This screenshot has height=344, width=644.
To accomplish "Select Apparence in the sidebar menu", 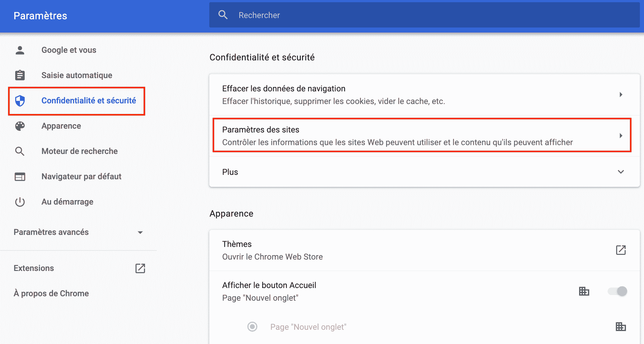I will pyautogui.click(x=61, y=126).
